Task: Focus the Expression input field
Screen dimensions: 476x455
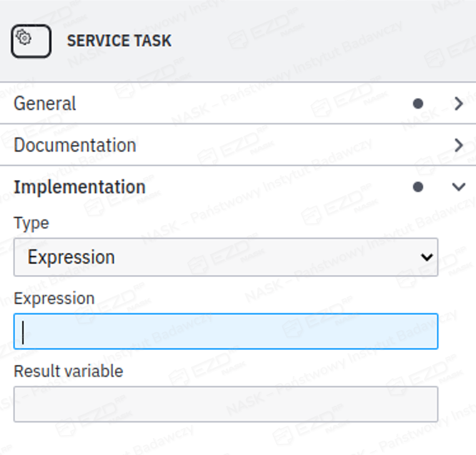Action: (226, 331)
